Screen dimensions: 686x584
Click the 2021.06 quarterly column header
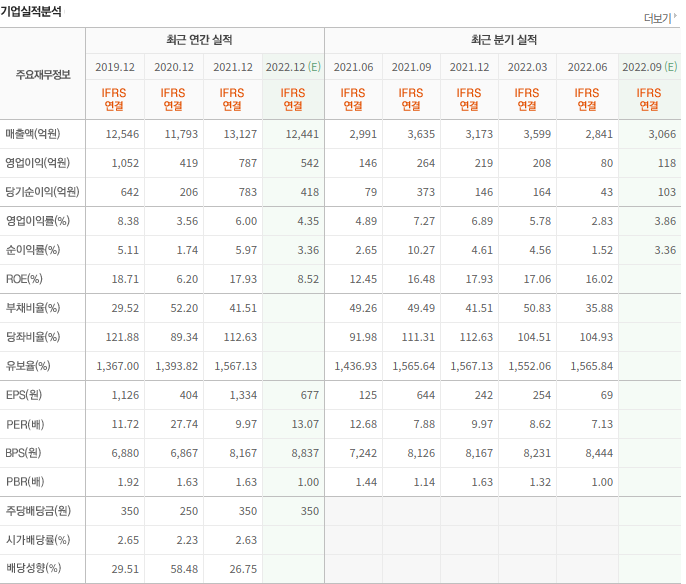coord(354,67)
